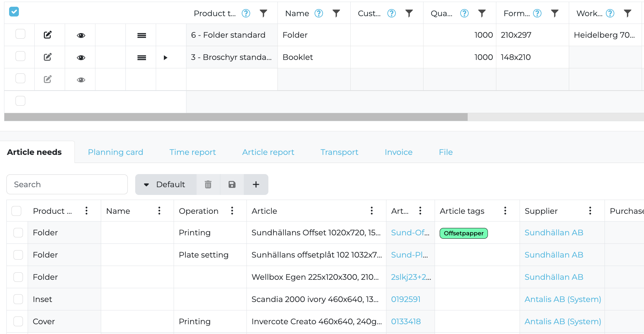Add a new view with the plus icon

click(256, 185)
